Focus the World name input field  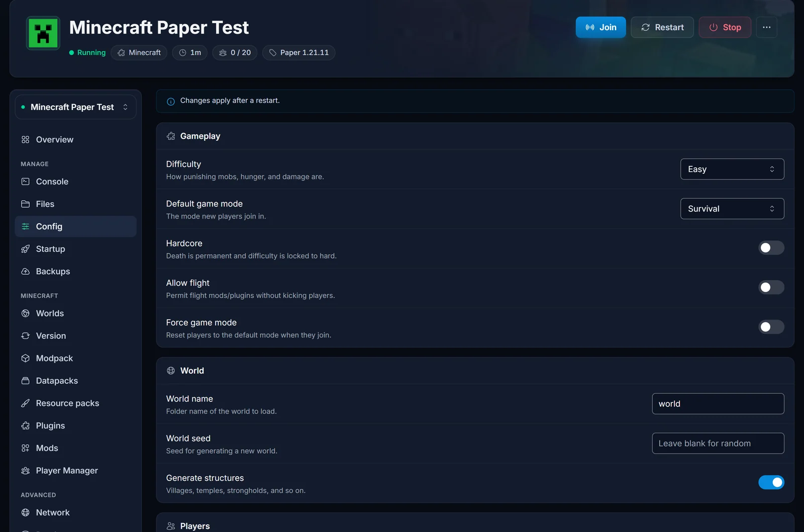coord(718,404)
